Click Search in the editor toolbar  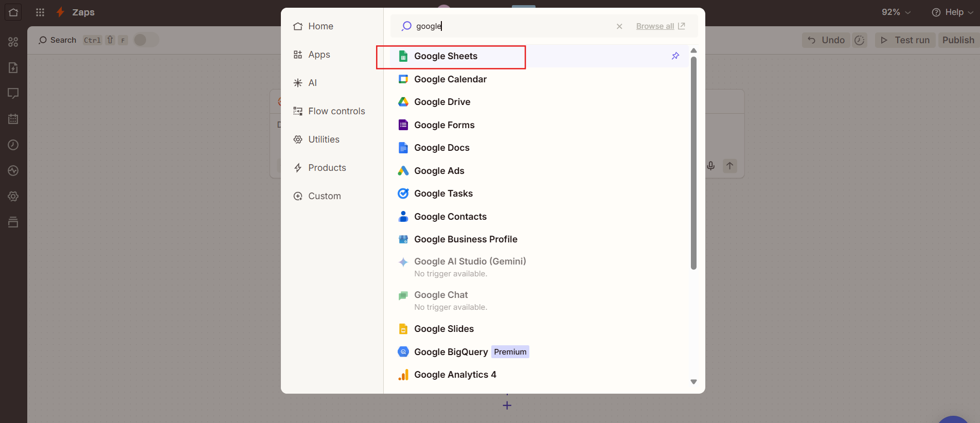(57, 40)
